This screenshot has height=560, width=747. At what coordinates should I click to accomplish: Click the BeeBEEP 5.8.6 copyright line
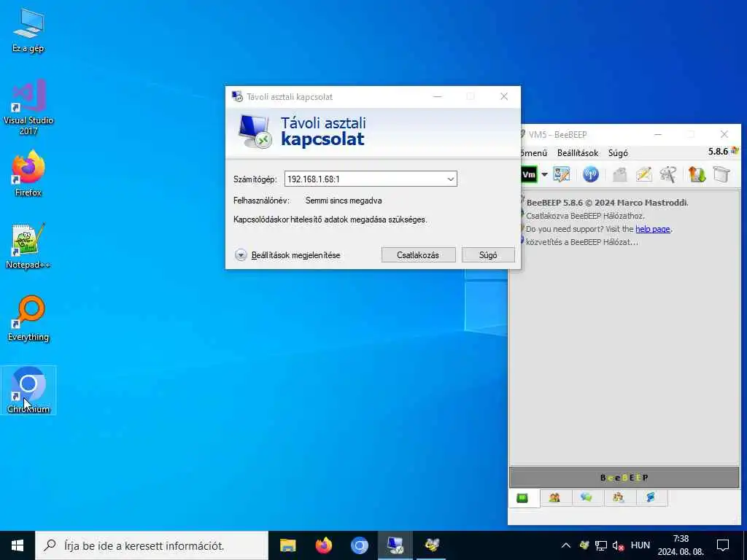point(608,203)
